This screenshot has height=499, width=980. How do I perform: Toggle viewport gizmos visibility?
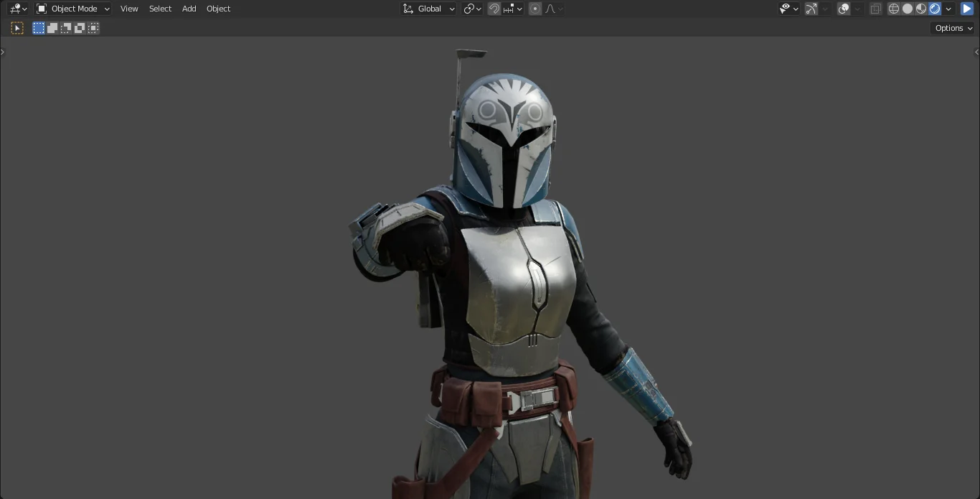click(810, 9)
